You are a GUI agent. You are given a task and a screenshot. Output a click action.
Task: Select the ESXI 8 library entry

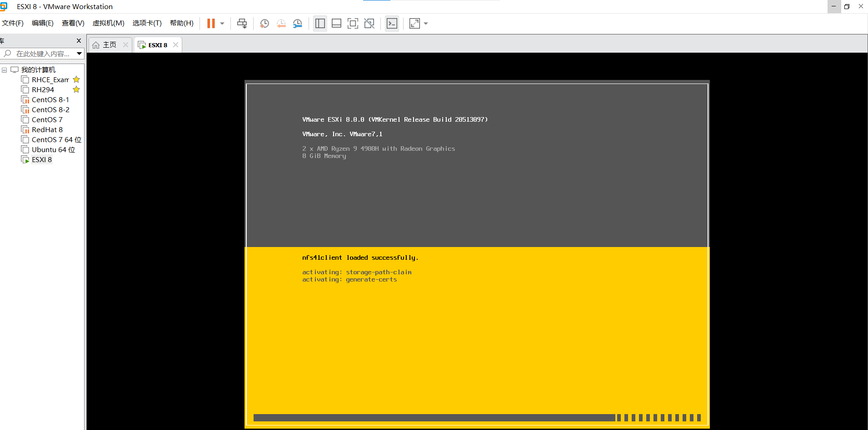point(41,160)
